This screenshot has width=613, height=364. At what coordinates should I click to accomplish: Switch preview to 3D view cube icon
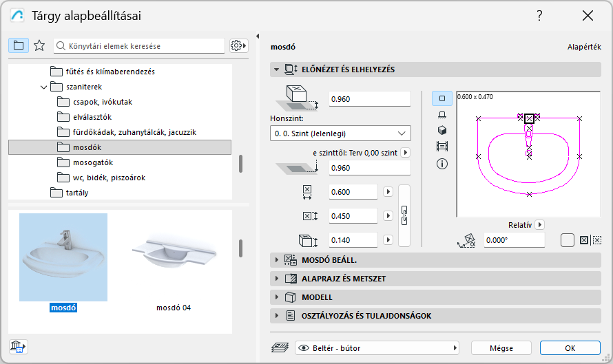(442, 131)
